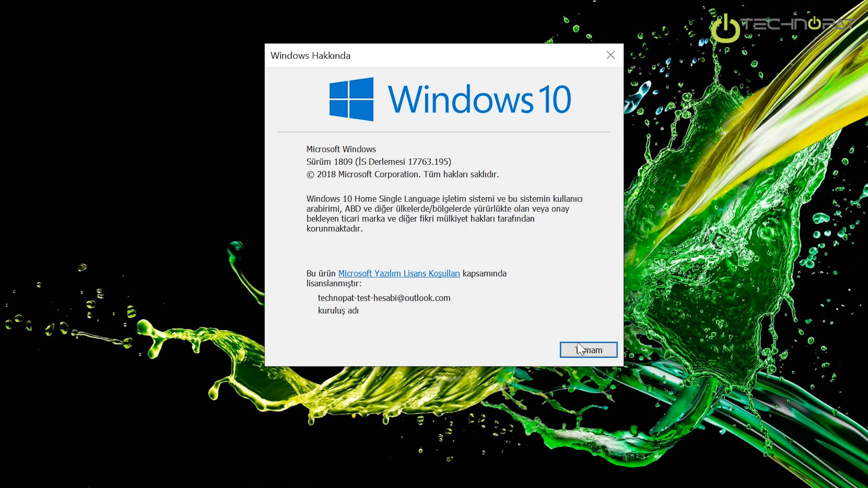Click the horizontal separator under the logo
This screenshot has width=868, height=488.
point(443,132)
